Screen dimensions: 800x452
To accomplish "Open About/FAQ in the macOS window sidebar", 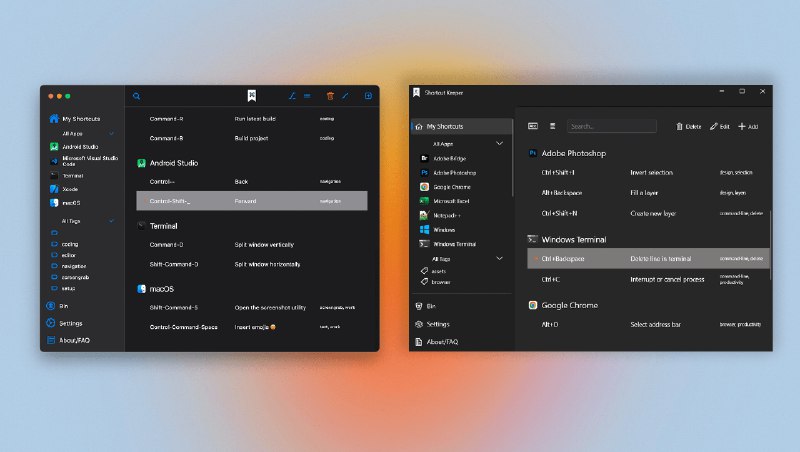I will [x=68, y=340].
